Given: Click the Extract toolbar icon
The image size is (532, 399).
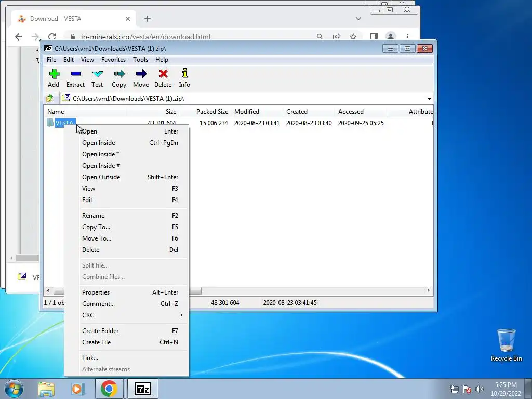Looking at the screenshot, I should 76,74.
